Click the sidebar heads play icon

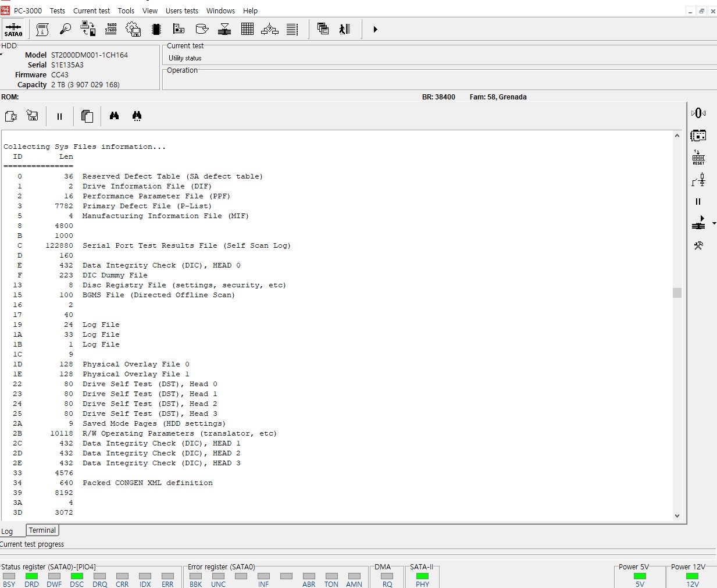(698, 223)
